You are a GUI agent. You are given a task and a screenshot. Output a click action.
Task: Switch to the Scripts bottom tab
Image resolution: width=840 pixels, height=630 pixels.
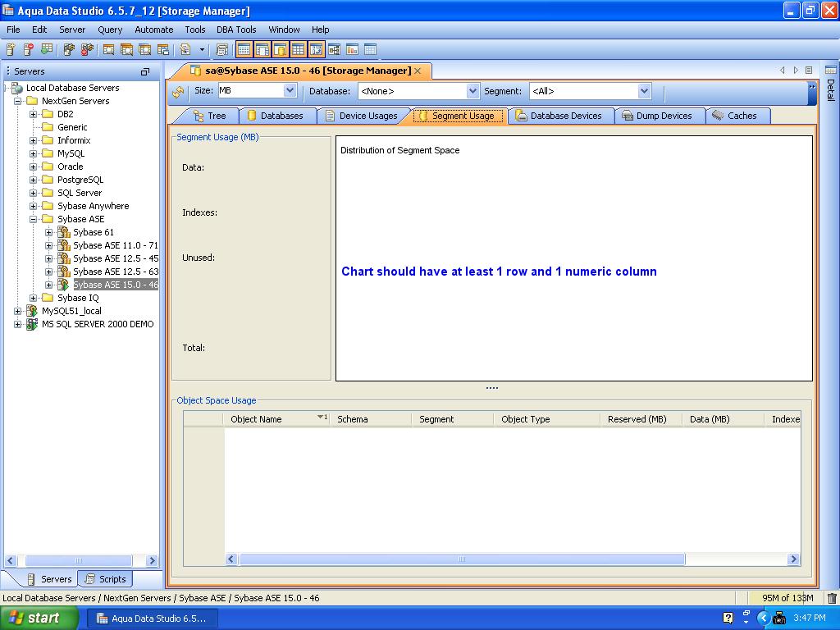coord(106,579)
